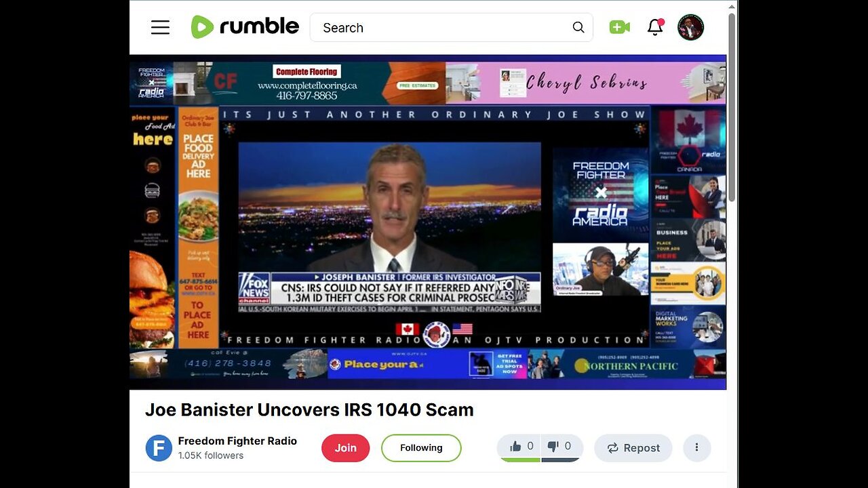The image size is (868, 488).
Task: Visit the Freedom Fighter Radio channel link
Action: [237, 441]
